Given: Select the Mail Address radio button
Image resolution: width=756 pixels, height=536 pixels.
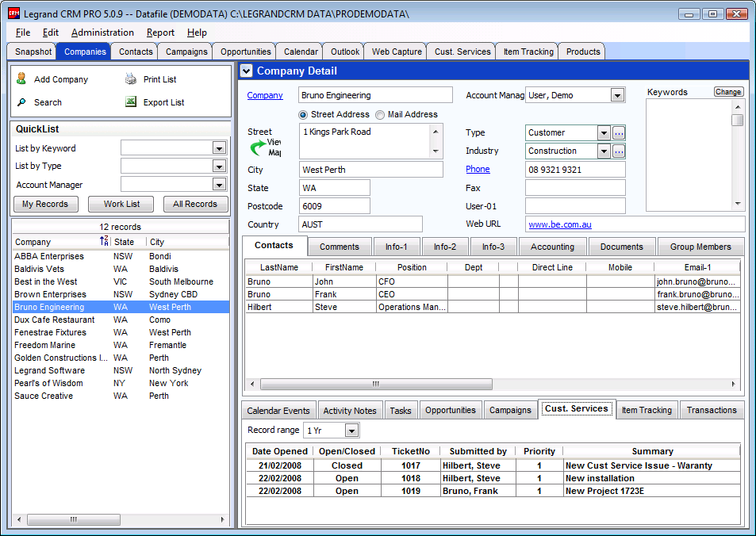Looking at the screenshot, I should coord(380,115).
